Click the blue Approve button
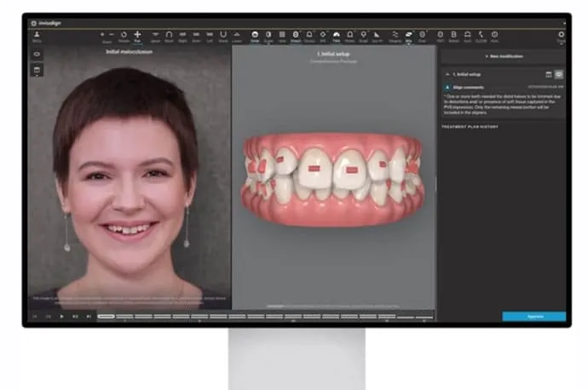Viewport: 588px width, 390px height. point(533,316)
